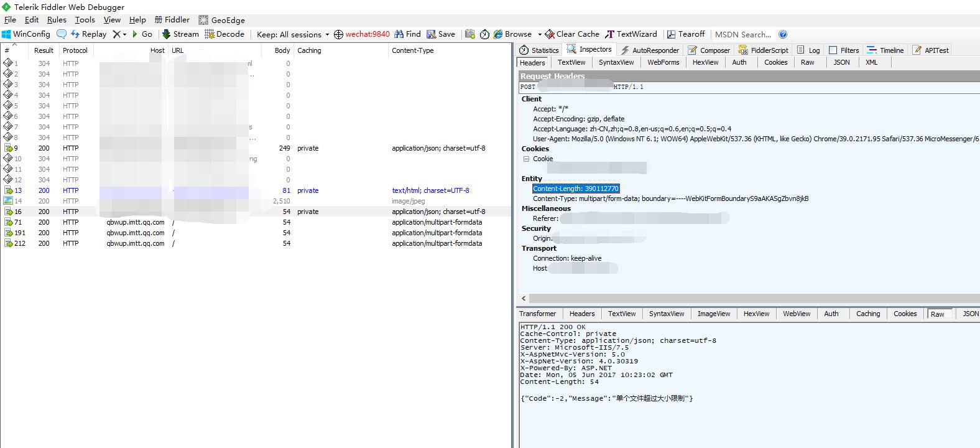Open GeoEdge menu item

tap(221, 20)
